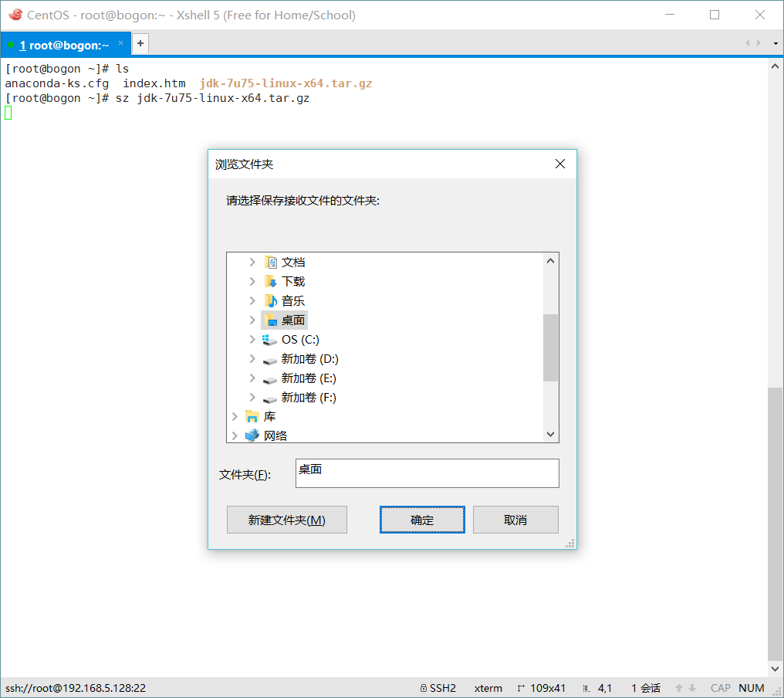Select the 库 (Libraries) icon

pyautogui.click(x=252, y=415)
